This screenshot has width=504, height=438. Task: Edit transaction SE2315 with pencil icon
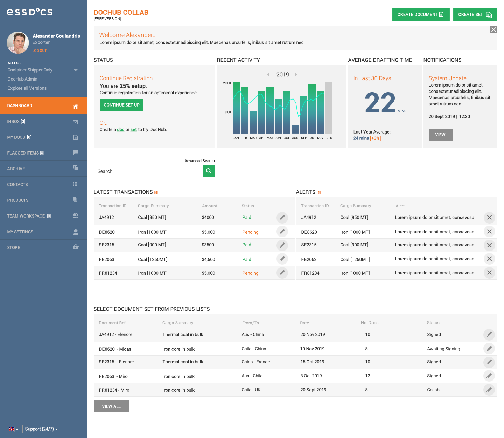point(282,245)
